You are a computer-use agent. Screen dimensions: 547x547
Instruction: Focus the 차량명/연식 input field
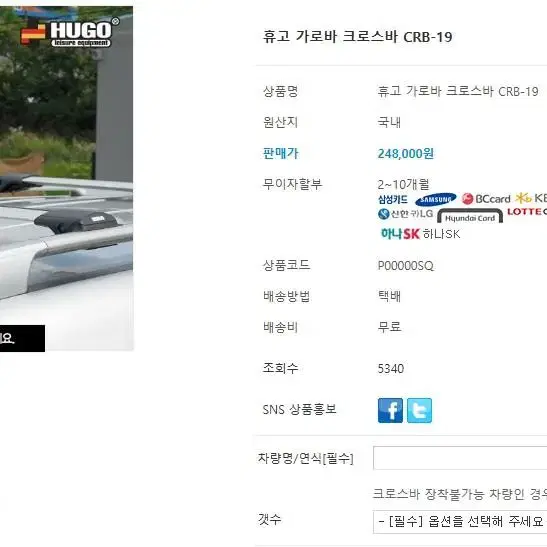coord(460,458)
